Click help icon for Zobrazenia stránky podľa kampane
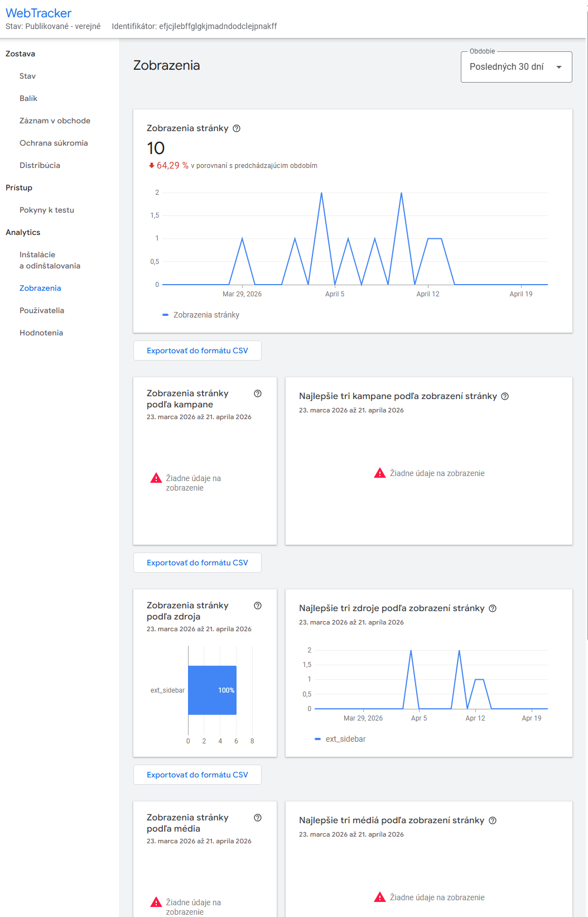Screen dimensions: 588x917 [x=258, y=393]
